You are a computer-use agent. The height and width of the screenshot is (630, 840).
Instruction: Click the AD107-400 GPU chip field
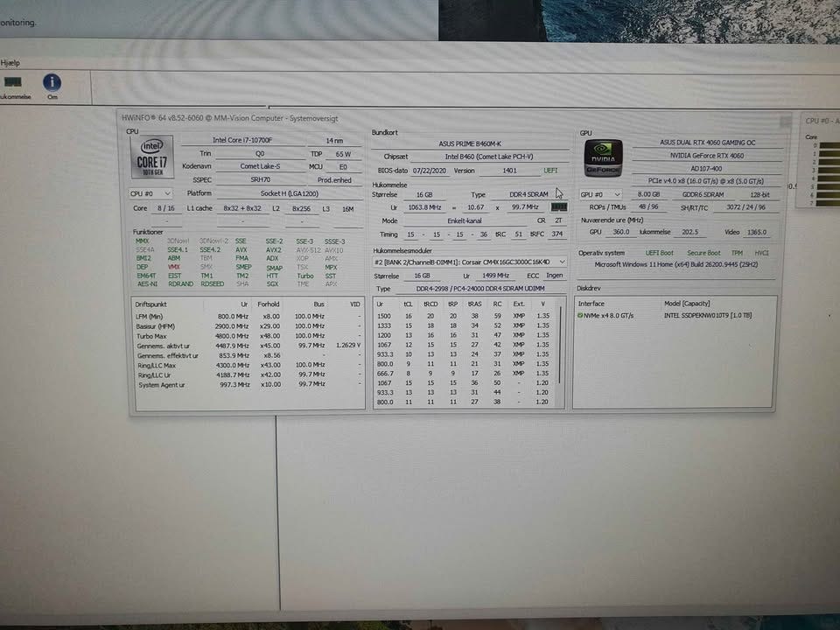[x=707, y=168]
